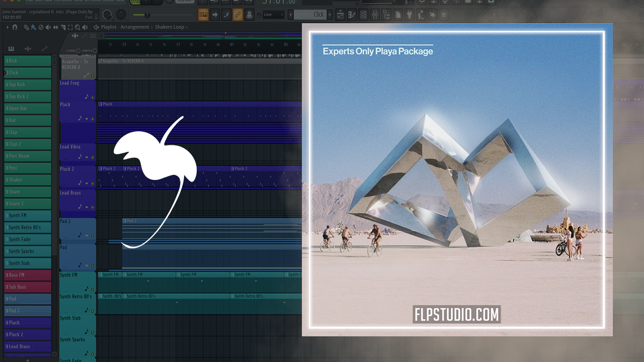
Task: Select the Zoom magnifier tool in playlist toolbar
Action: [76, 27]
